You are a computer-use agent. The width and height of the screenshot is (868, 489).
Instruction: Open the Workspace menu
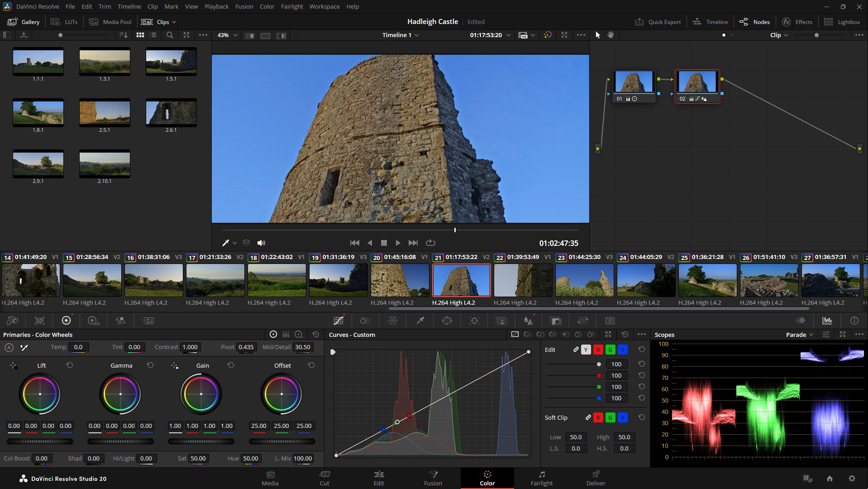tap(324, 6)
